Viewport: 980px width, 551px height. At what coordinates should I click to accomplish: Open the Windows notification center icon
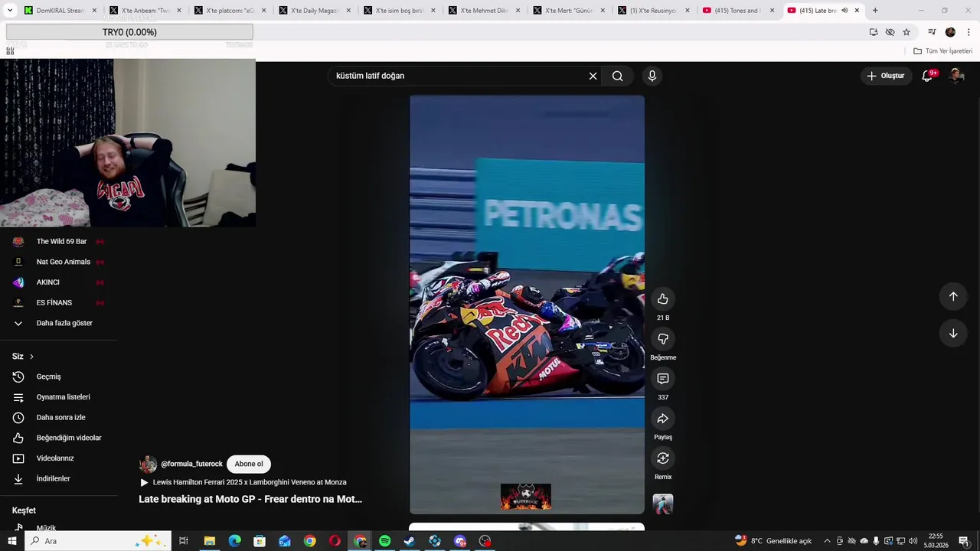coord(964,541)
